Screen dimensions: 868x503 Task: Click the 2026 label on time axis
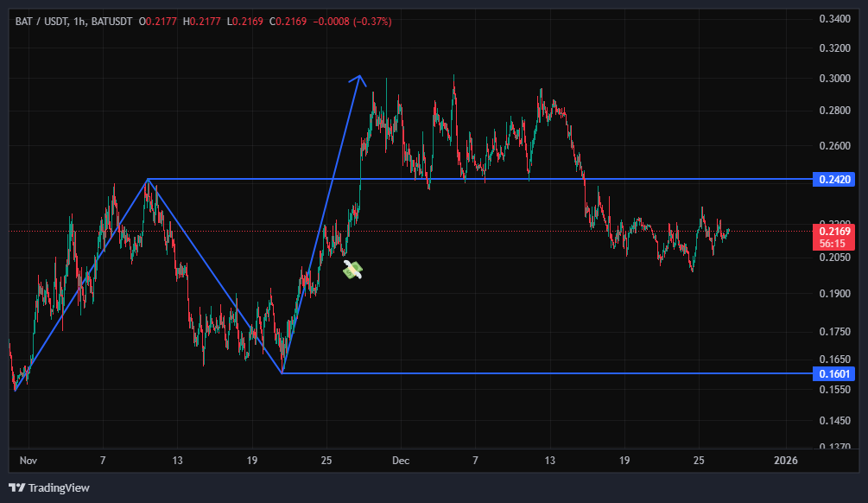(x=785, y=460)
